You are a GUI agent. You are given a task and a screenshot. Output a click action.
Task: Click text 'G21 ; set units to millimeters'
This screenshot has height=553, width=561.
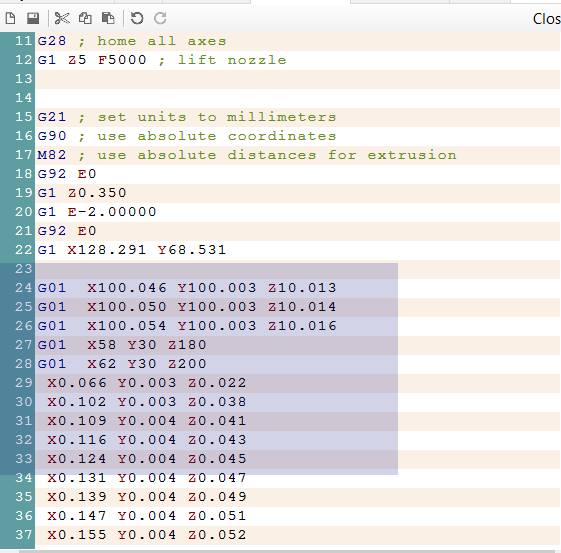pyautogui.click(x=187, y=117)
